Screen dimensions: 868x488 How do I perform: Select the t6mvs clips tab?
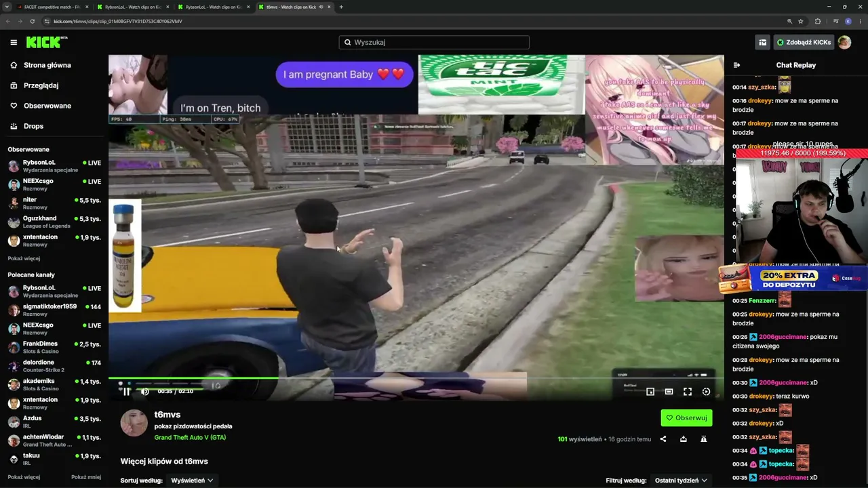click(295, 7)
